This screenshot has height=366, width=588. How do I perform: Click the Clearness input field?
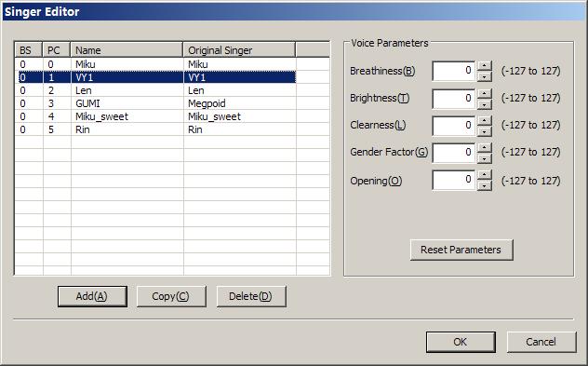(x=454, y=126)
